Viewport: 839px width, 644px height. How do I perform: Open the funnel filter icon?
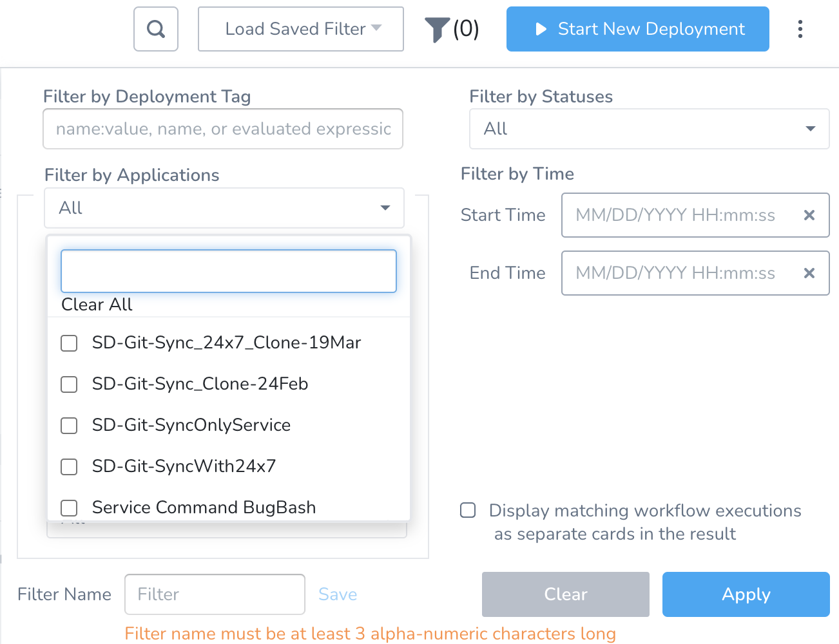[x=437, y=30]
